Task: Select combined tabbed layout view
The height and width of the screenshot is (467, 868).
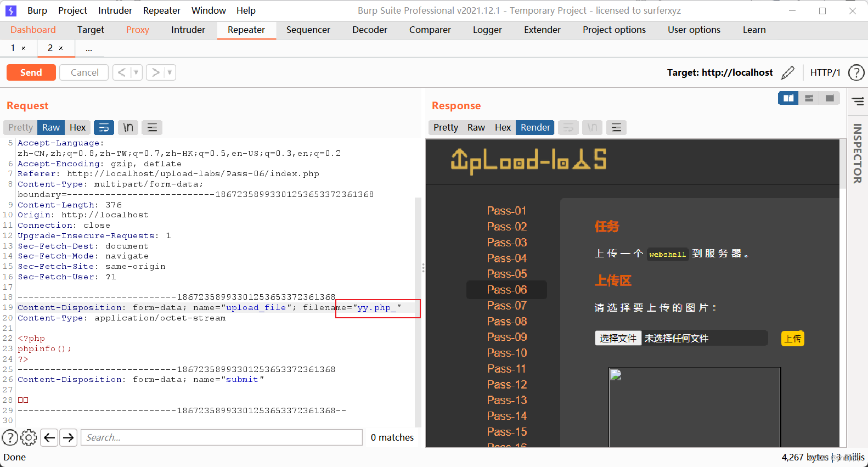Action: [x=830, y=98]
